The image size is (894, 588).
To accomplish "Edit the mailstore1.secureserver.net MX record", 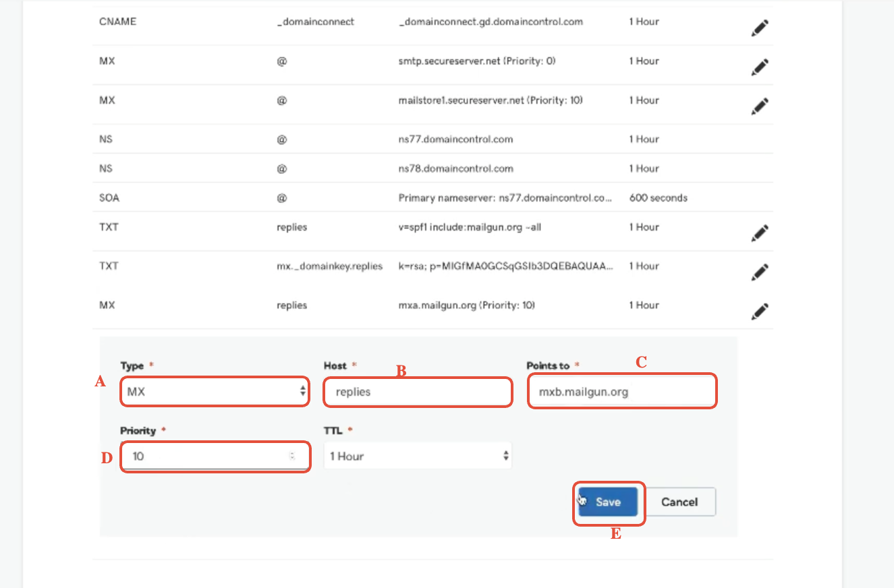I will coord(760,107).
